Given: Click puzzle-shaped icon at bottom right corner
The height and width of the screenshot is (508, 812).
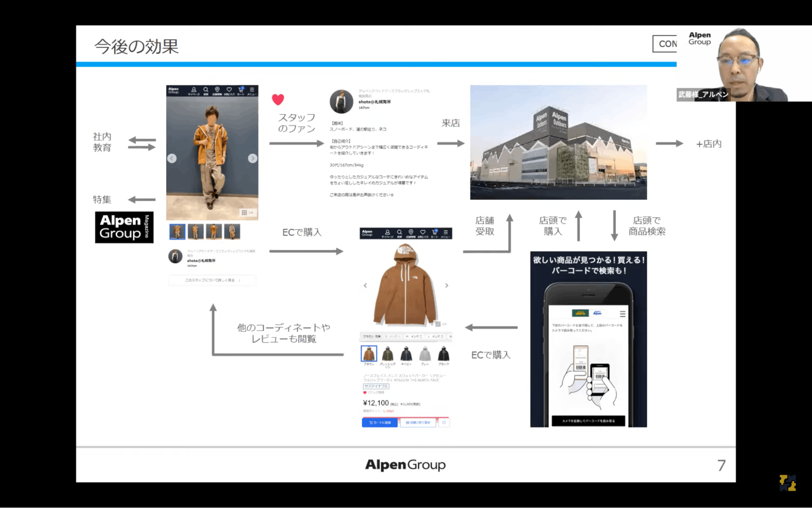Looking at the screenshot, I should pyautogui.click(x=788, y=483).
